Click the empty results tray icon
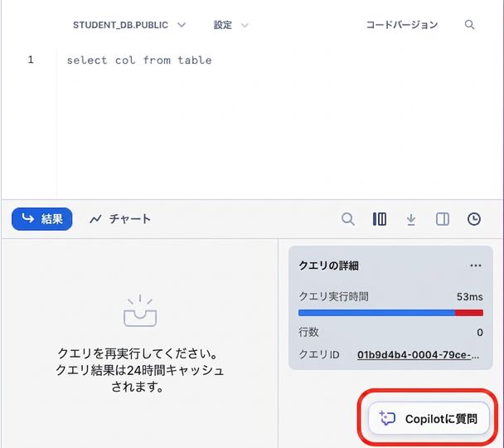 click(x=140, y=310)
